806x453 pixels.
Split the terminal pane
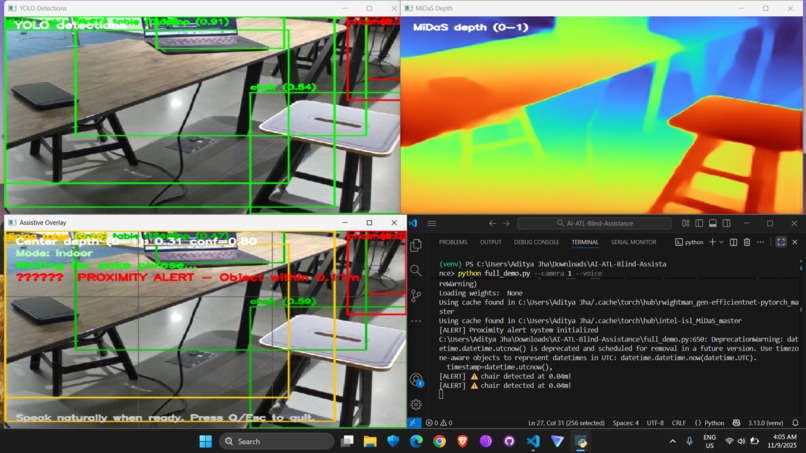pyautogui.click(x=734, y=242)
